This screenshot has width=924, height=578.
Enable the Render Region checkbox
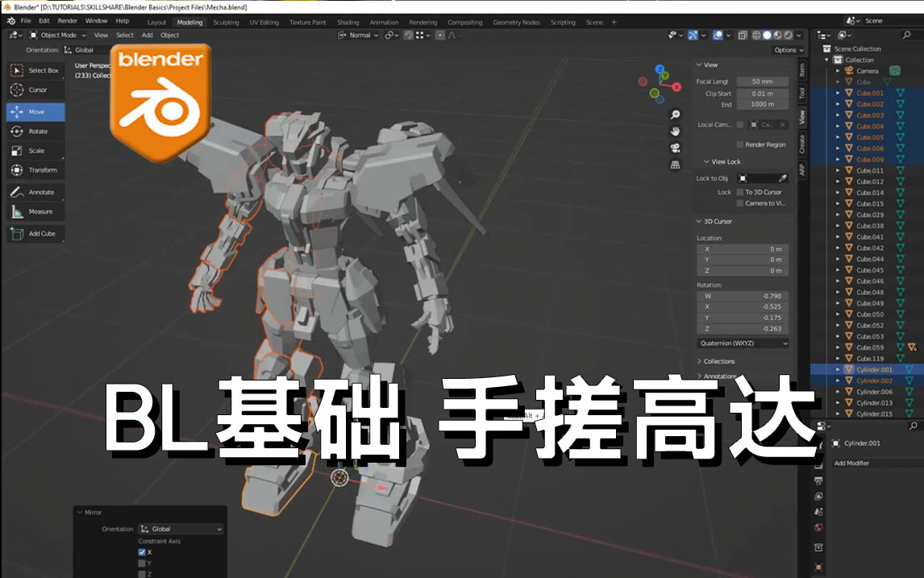coord(739,144)
